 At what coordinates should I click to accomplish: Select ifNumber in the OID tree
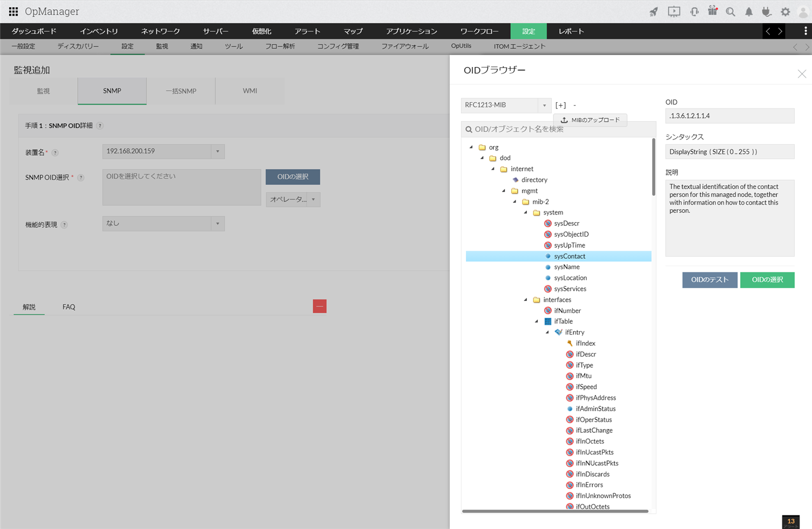pyautogui.click(x=567, y=311)
